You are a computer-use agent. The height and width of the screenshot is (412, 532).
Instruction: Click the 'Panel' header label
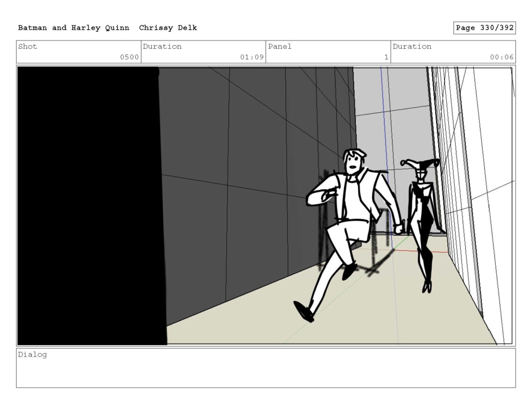click(280, 46)
